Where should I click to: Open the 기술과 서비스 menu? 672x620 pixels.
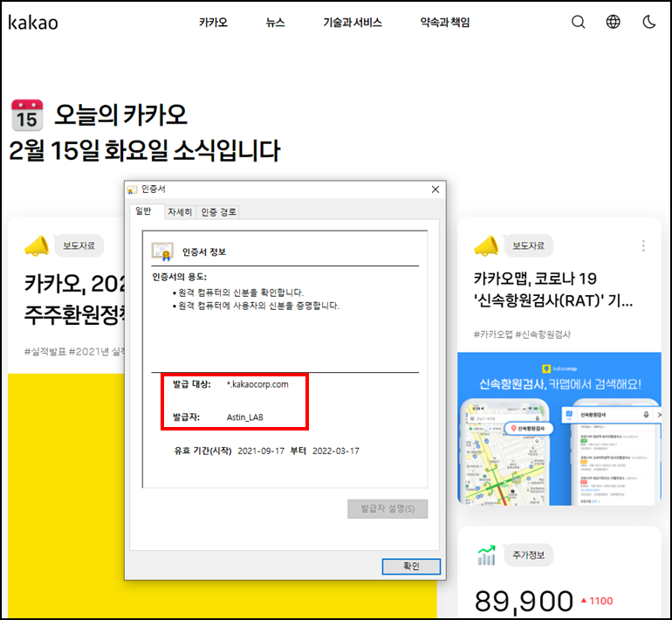pos(353,23)
